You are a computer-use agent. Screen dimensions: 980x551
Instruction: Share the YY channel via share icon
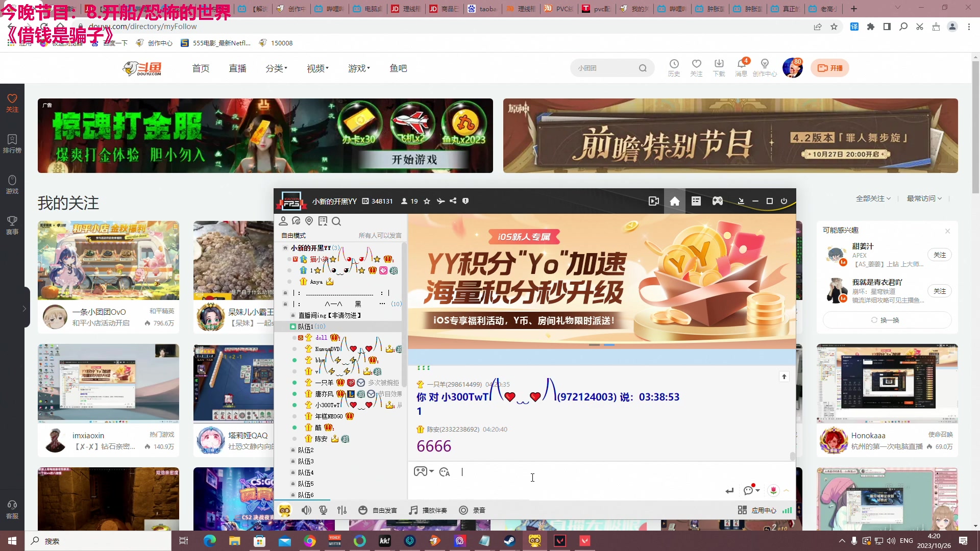pos(453,201)
